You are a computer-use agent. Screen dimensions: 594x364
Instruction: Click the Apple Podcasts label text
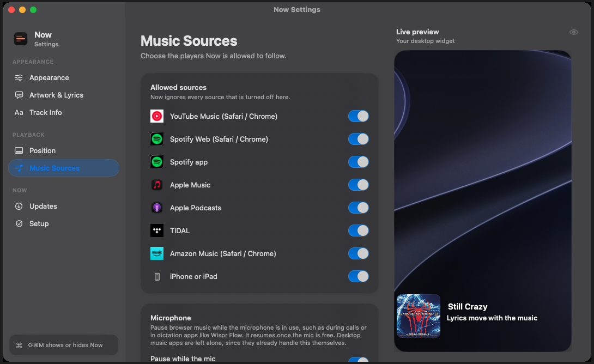[196, 208]
